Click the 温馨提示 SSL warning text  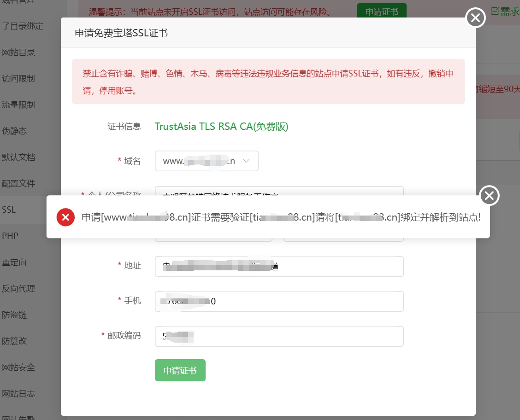point(210,12)
